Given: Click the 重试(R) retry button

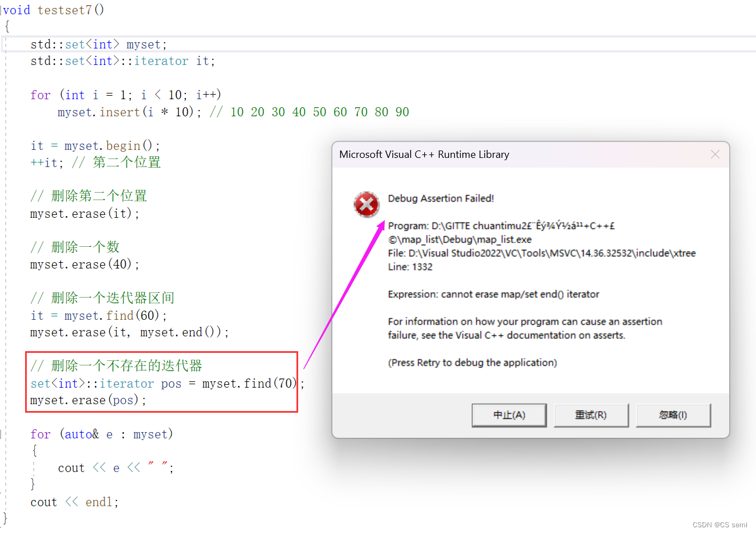Looking at the screenshot, I should coord(591,415).
